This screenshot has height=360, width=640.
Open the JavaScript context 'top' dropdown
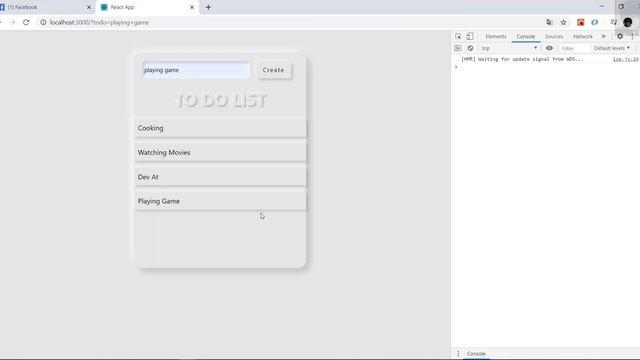click(509, 48)
